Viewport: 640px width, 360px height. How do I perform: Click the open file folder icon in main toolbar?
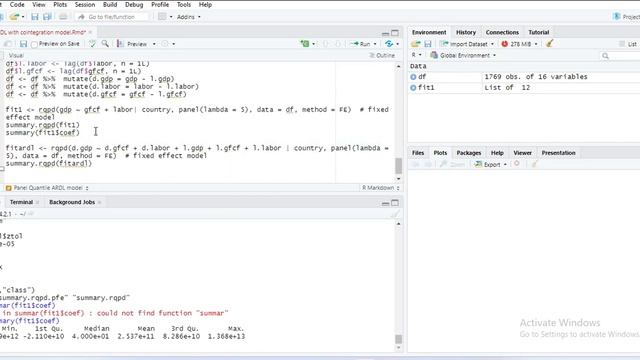point(14,17)
